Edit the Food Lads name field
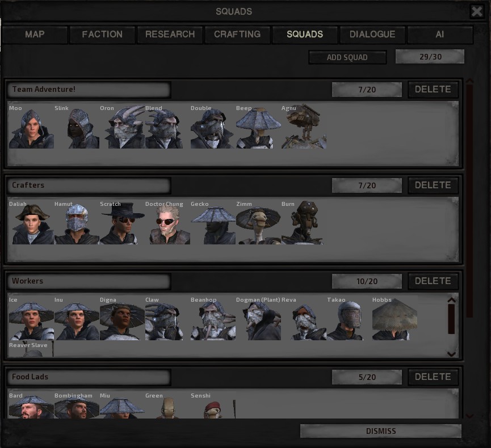This screenshot has height=448, width=491. click(x=89, y=377)
